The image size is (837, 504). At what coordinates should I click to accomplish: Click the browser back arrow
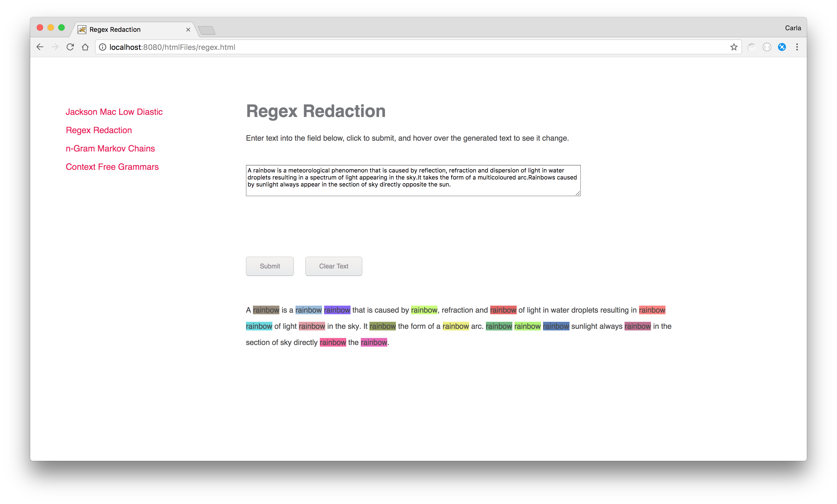pyautogui.click(x=40, y=47)
